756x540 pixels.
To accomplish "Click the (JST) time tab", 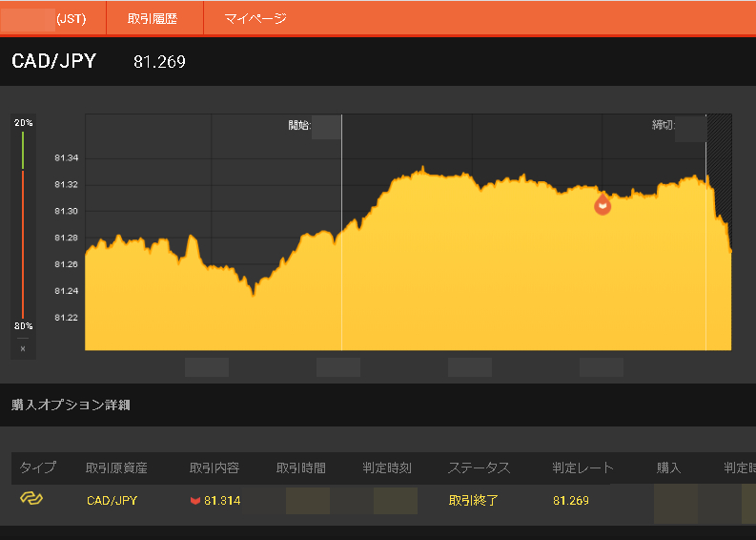I will point(53,18).
